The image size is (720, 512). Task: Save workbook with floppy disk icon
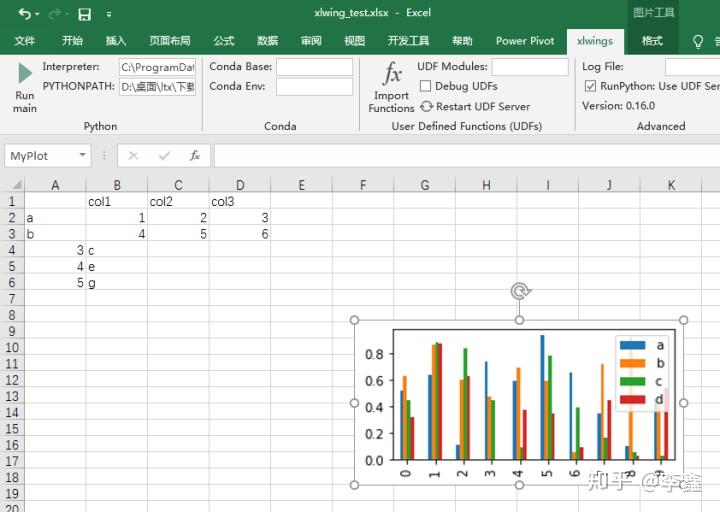(x=84, y=14)
